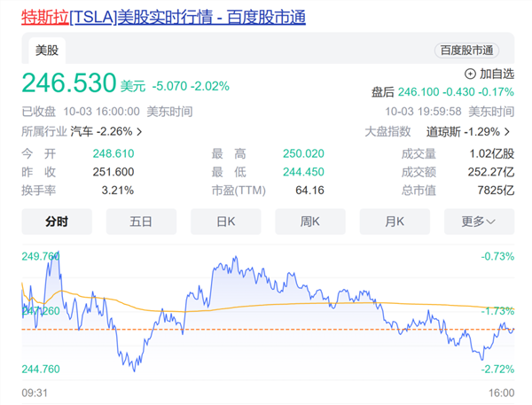This screenshot has height=405, width=532.
Task: Click the 16:00 end time on chart axis
Action: coord(500,392)
